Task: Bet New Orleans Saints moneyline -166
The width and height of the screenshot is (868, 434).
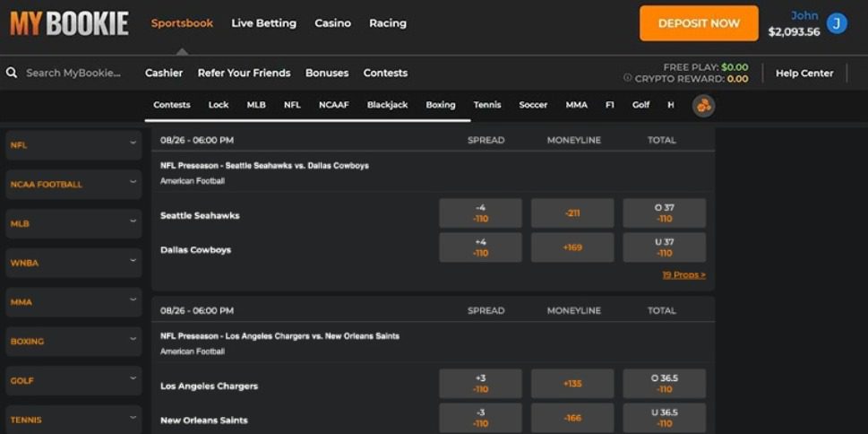Action: 572,419
